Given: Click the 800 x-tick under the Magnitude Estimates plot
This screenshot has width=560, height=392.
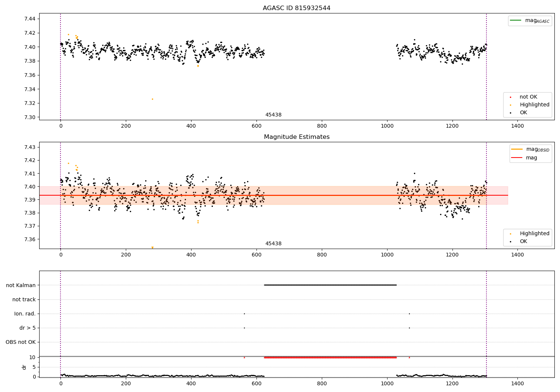Looking at the screenshot, I should [321, 255].
